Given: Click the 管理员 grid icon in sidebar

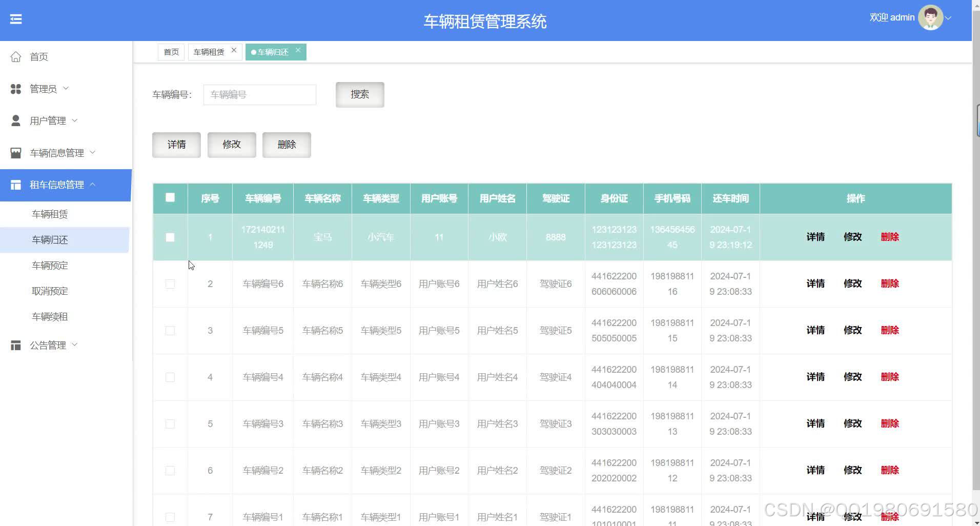Looking at the screenshot, I should (15, 88).
